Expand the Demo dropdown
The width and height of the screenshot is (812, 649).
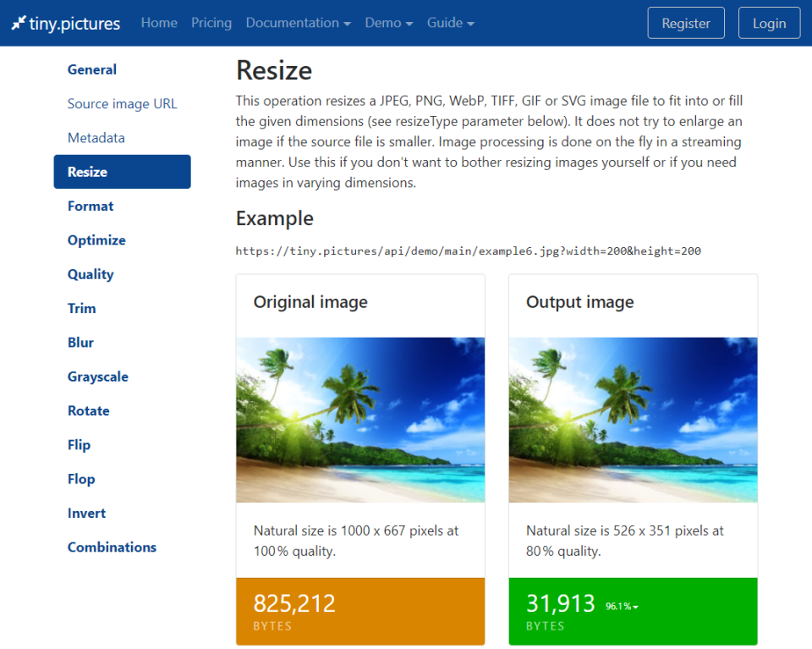coord(388,23)
